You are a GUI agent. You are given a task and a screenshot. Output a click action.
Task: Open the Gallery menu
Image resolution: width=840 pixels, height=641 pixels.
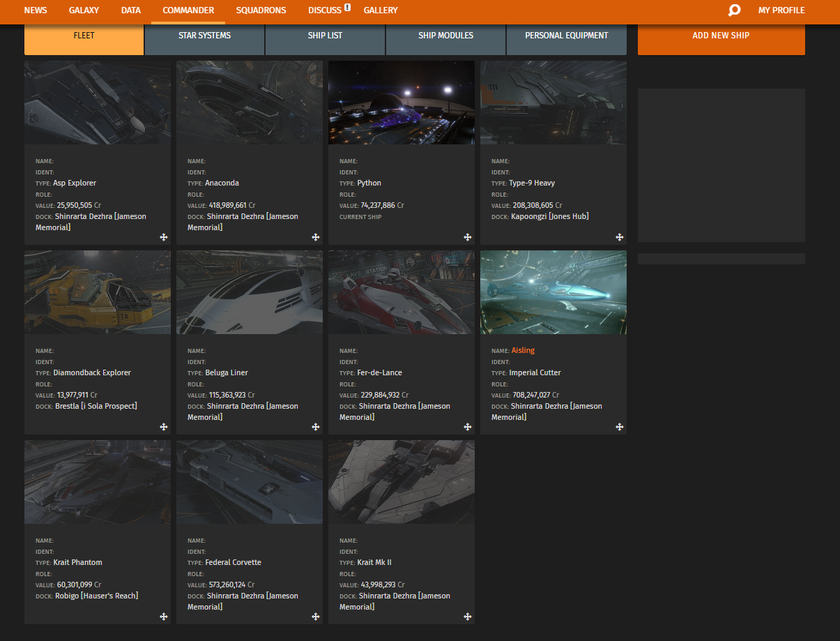(381, 10)
